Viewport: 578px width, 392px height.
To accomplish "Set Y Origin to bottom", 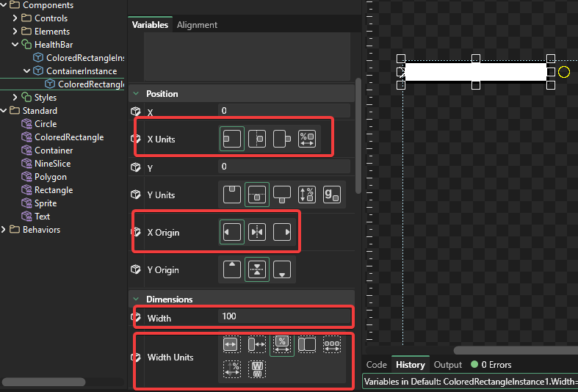I will click(x=282, y=269).
